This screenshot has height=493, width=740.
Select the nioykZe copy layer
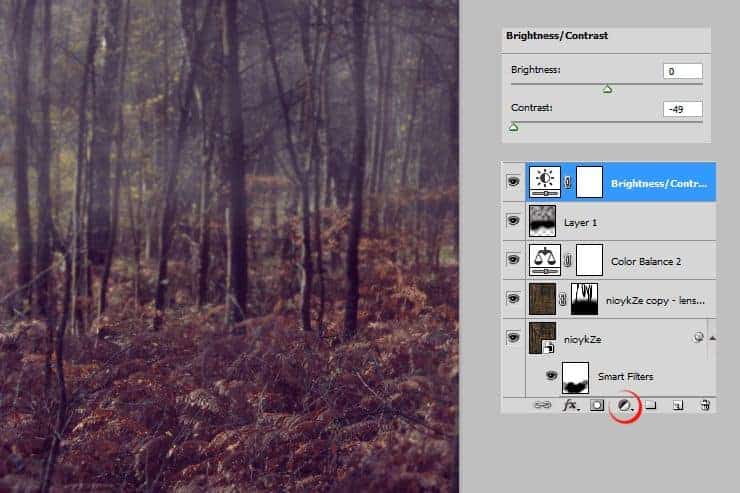pyautogui.click(x=657, y=299)
